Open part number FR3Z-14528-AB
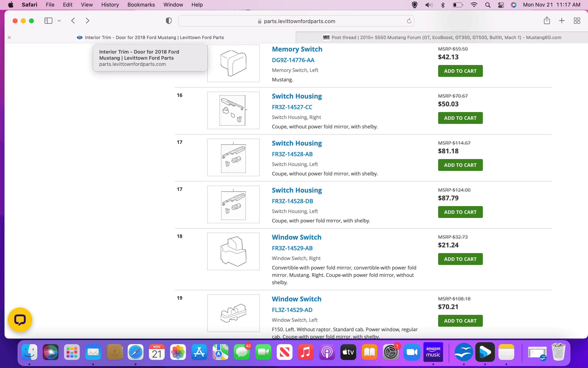 pos(292,154)
